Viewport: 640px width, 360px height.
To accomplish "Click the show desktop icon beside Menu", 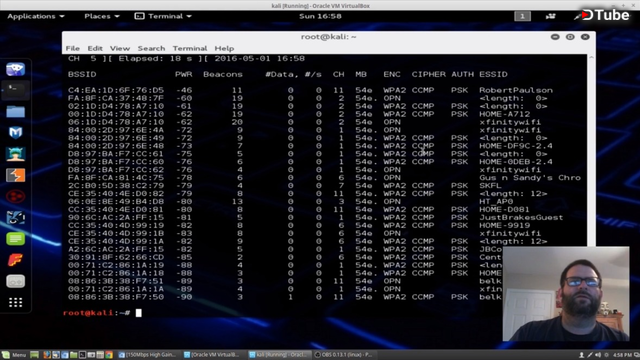I will pyautogui.click(x=34, y=355).
